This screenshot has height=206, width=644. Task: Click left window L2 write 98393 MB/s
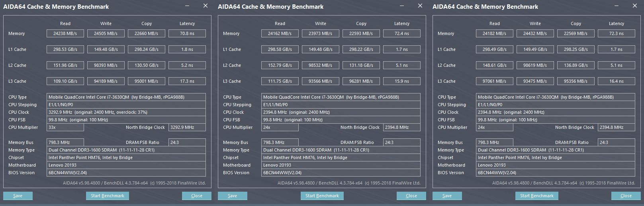pos(106,65)
